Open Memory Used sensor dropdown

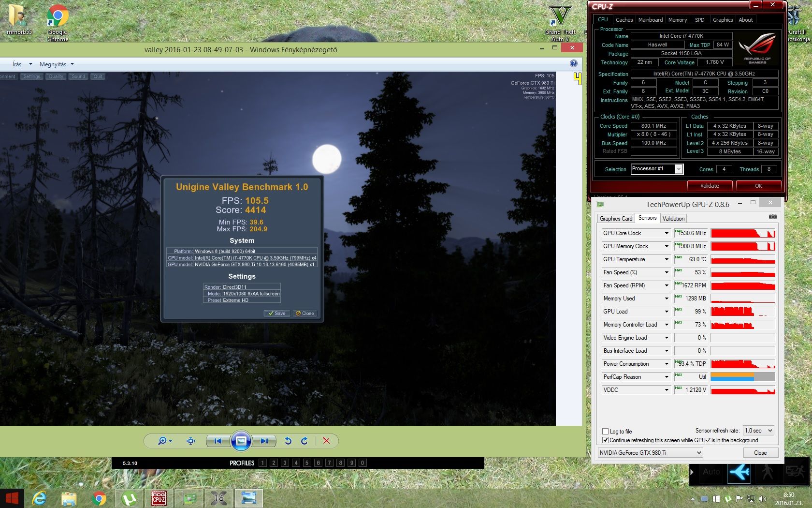667,299
